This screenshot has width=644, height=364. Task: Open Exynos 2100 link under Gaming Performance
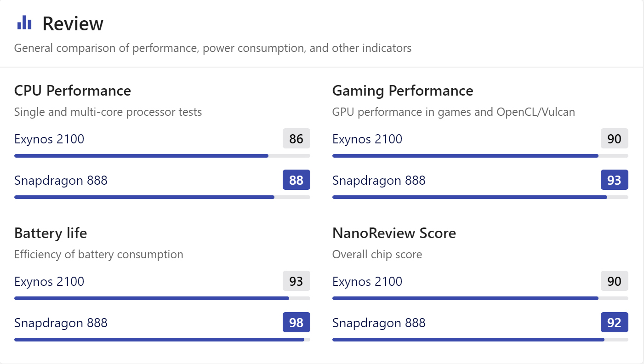coord(367,139)
